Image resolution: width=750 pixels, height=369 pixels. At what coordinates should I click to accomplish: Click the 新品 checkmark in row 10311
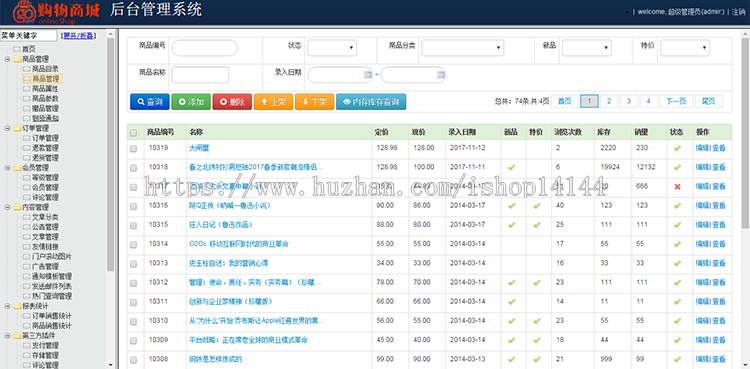512,302
